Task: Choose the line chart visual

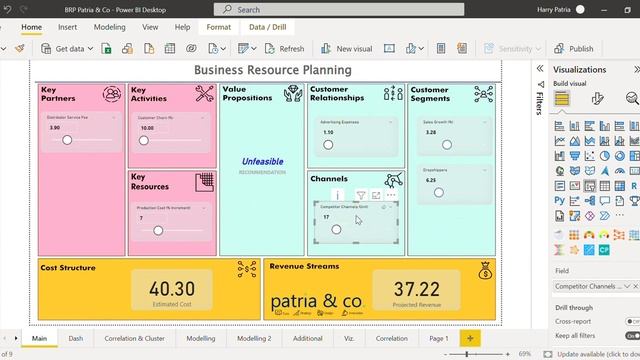Action: pos(559,141)
